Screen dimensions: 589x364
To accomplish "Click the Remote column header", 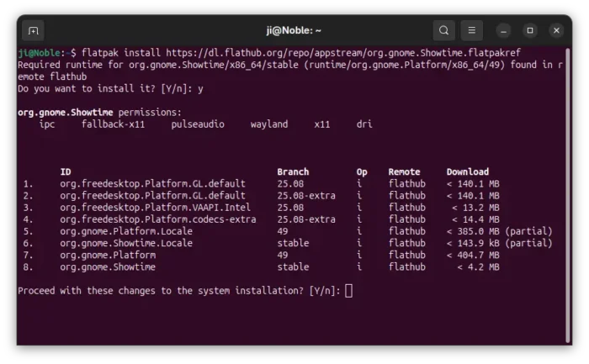I will pyautogui.click(x=404, y=171).
